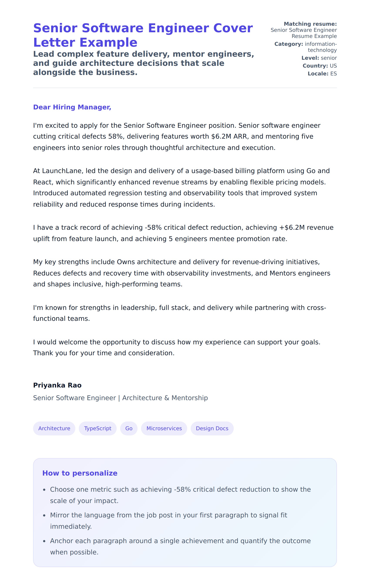Select the TypeScript skill tag

[x=98, y=428]
